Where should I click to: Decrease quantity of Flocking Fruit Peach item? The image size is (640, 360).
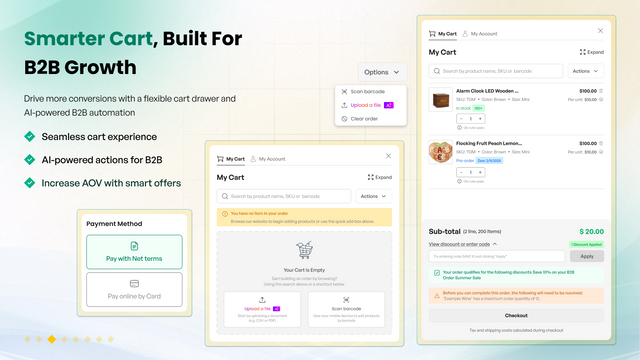pyautogui.click(x=461, y=172)
